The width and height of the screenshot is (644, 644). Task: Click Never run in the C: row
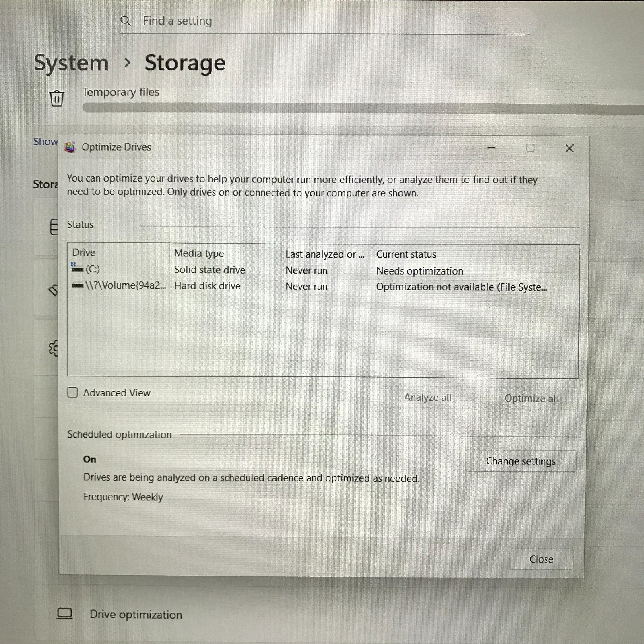(x=306, y=270)
